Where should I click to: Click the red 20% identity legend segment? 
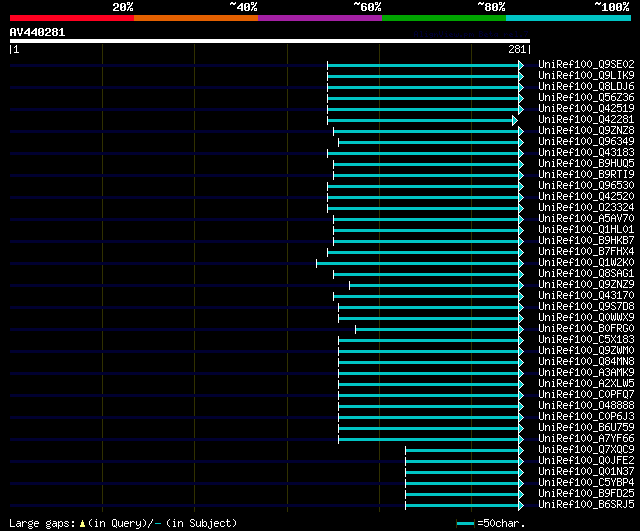tap(72, 18)
